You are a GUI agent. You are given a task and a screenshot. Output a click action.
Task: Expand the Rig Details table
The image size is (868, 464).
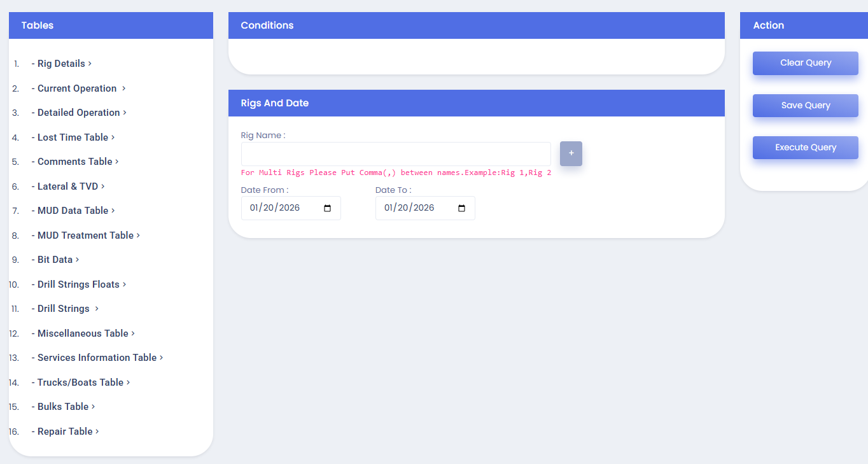click(x=61, y=64)
